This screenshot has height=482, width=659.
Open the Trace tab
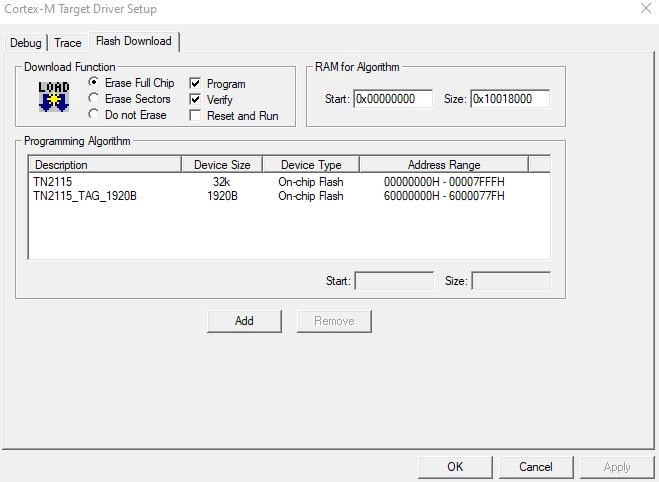(x=68, y=43)
